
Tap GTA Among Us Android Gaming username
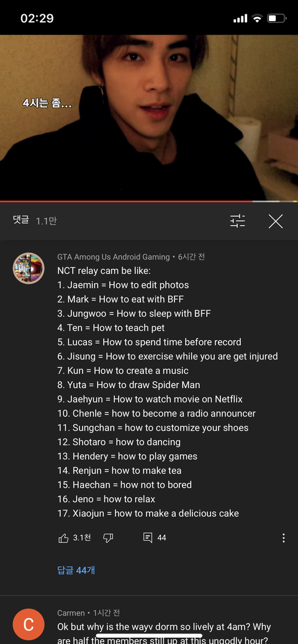click(113, 257)
